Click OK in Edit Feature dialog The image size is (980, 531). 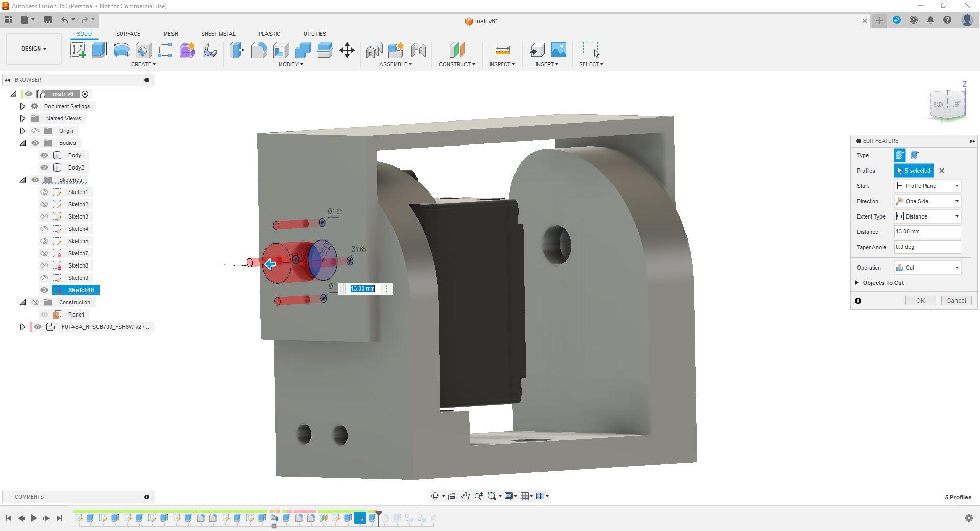(x=920, y=301)
